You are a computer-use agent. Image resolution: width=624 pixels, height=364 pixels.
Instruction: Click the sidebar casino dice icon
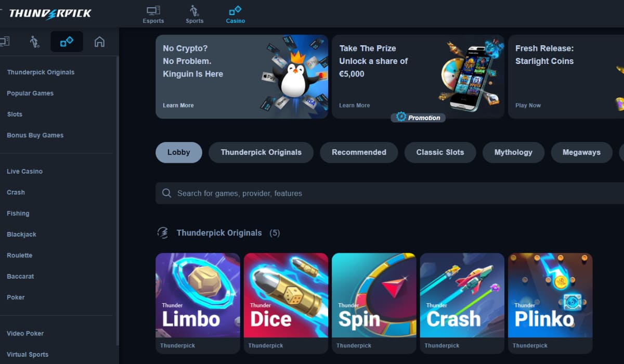click(x=67, y=42)
